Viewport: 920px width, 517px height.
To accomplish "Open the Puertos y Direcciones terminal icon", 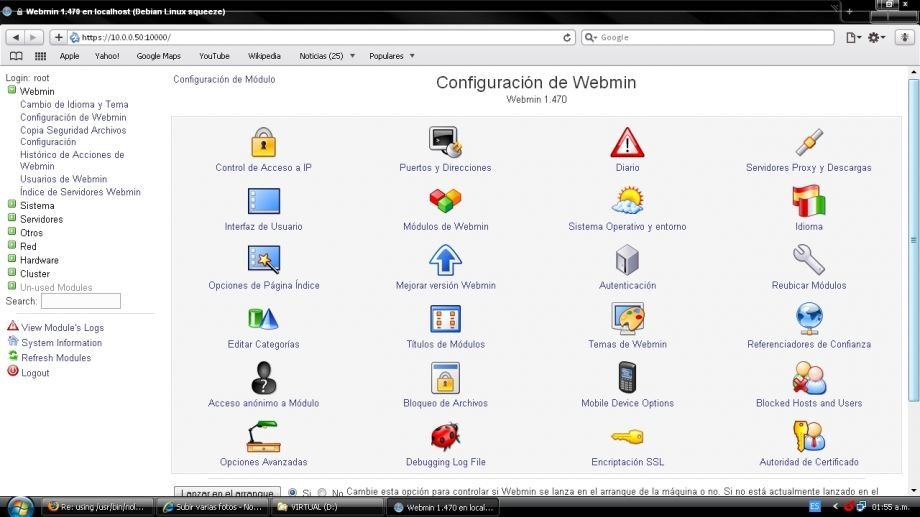I will [445, 142].
